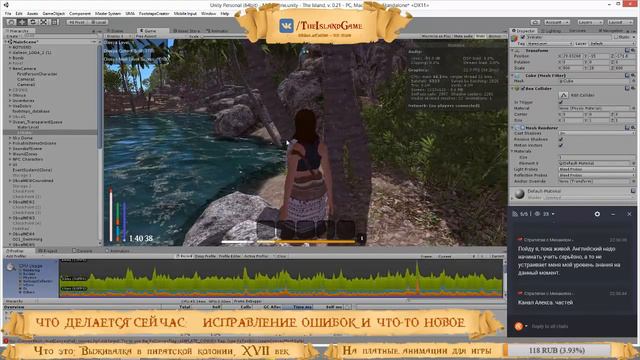This screenshot has height=360, width=640.
Task: Toggle the profiler Record button
Action: [x=184, y=256]
